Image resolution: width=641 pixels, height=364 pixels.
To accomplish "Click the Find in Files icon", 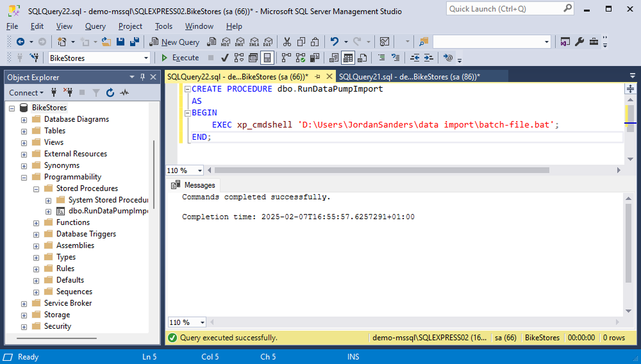I will [x=424, y=42].
